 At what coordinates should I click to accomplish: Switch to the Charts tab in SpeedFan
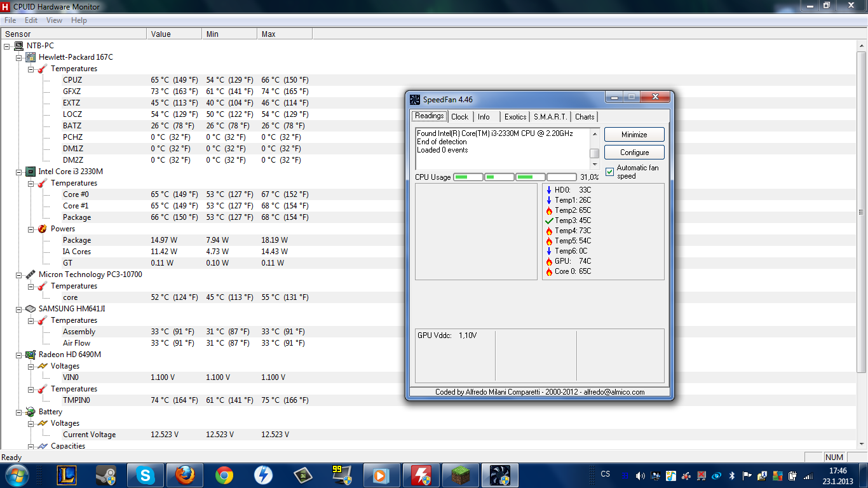click(x=585, y=117)
